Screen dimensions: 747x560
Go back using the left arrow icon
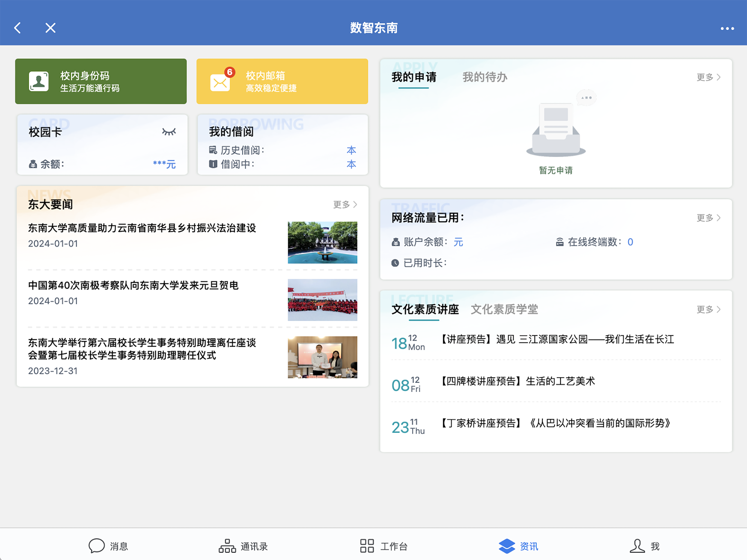pos(17,28)
